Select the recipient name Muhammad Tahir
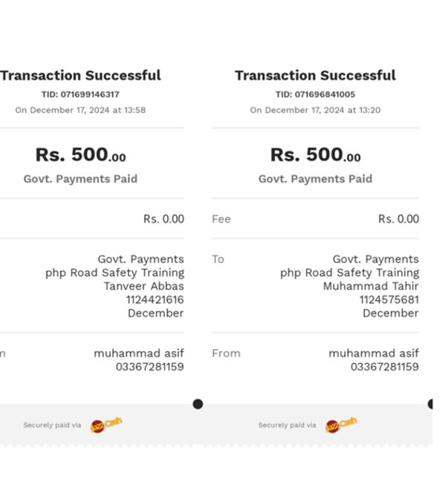Screen dimensions: 448x477 pos(371,286)
